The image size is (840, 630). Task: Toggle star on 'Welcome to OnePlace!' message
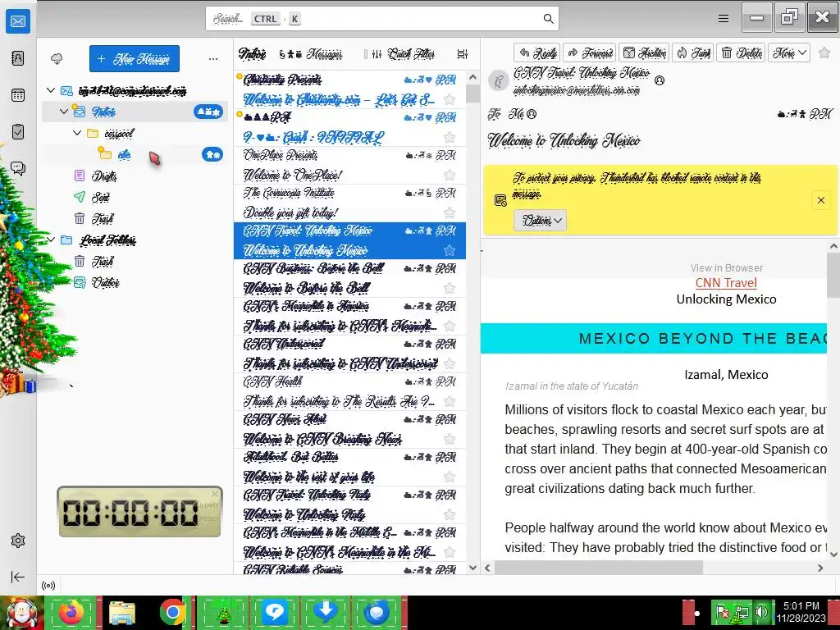(450, 175)
